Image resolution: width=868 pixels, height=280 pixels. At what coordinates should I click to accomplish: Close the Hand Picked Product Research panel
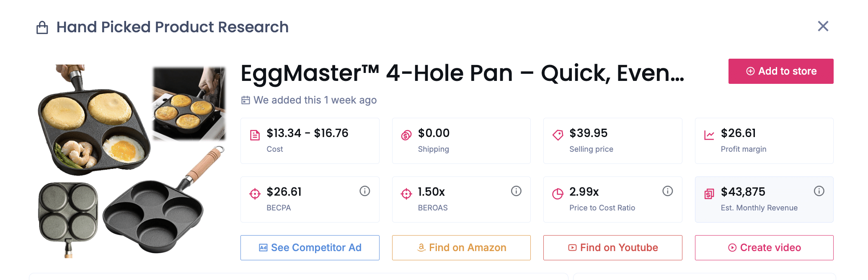[x=823, y=26]
